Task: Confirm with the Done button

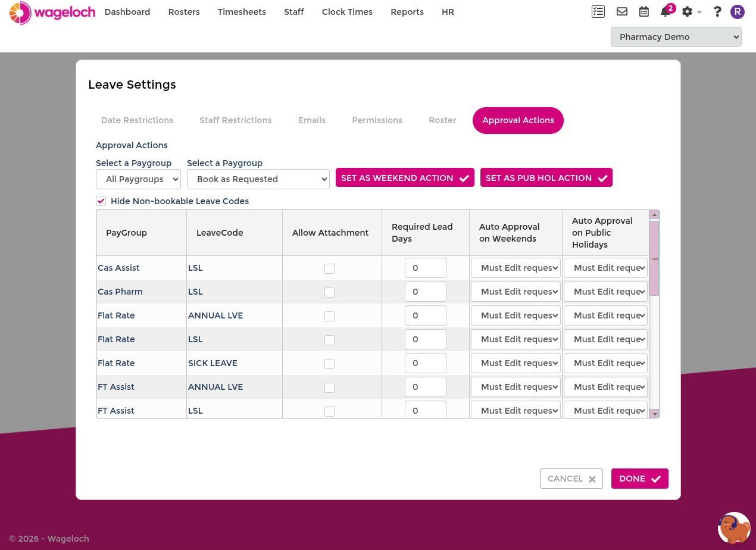Action: (640, 479)
